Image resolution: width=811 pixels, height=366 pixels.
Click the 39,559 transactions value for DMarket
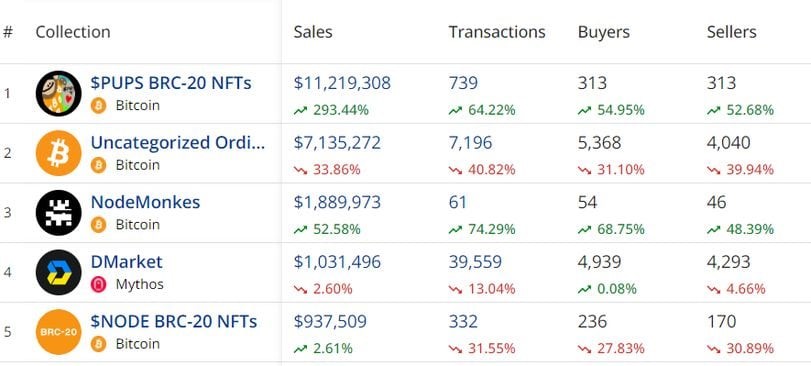point(475,262)
